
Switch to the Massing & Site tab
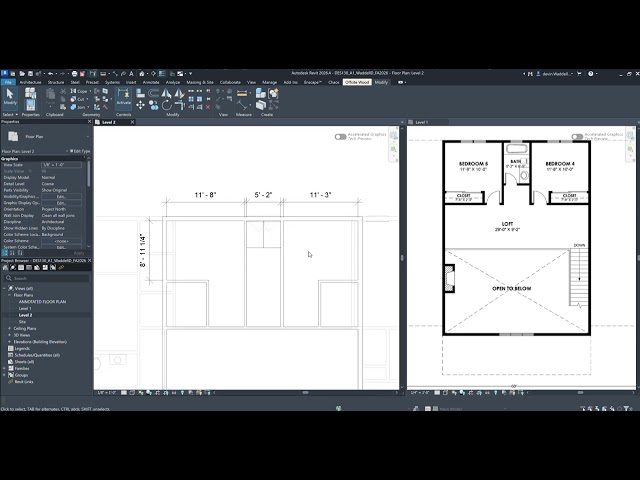(200, 82)
